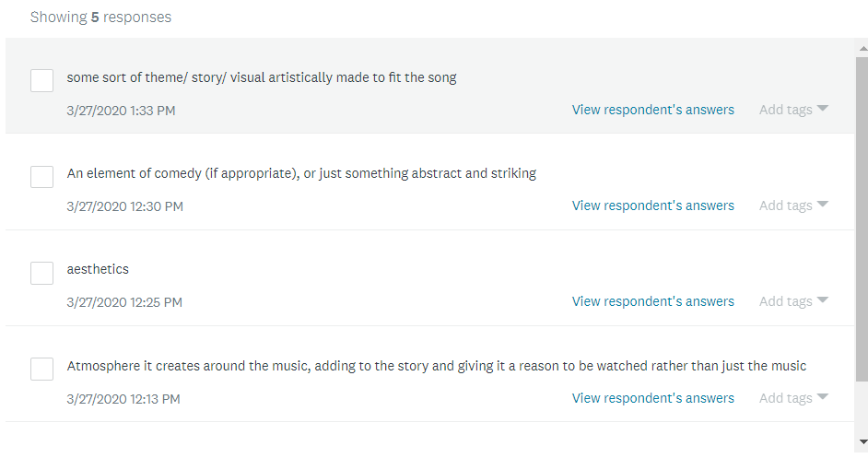Click the 'An element of comedy' response text
The height and width of the screenshot is (458, 868).
click(301, 173)
